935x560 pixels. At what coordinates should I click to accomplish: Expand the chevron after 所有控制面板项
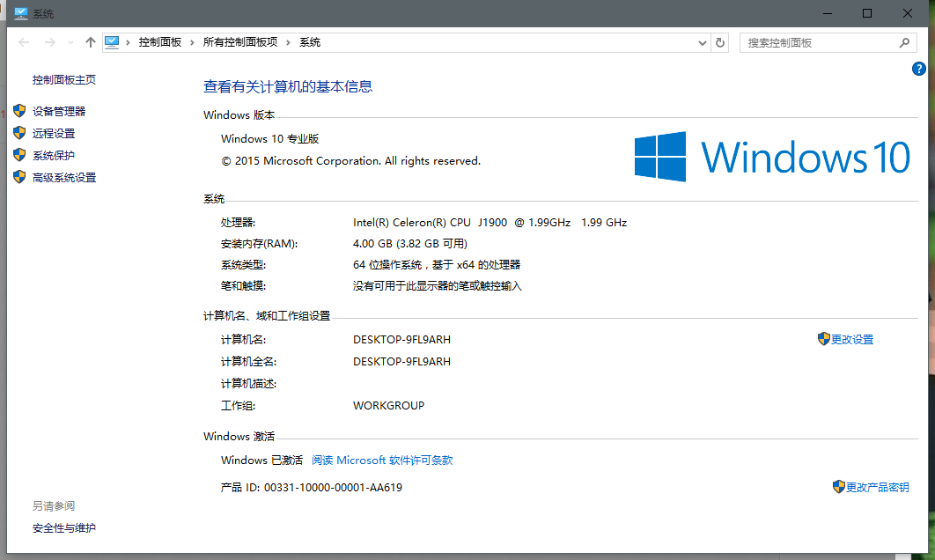tap(288, 43)
